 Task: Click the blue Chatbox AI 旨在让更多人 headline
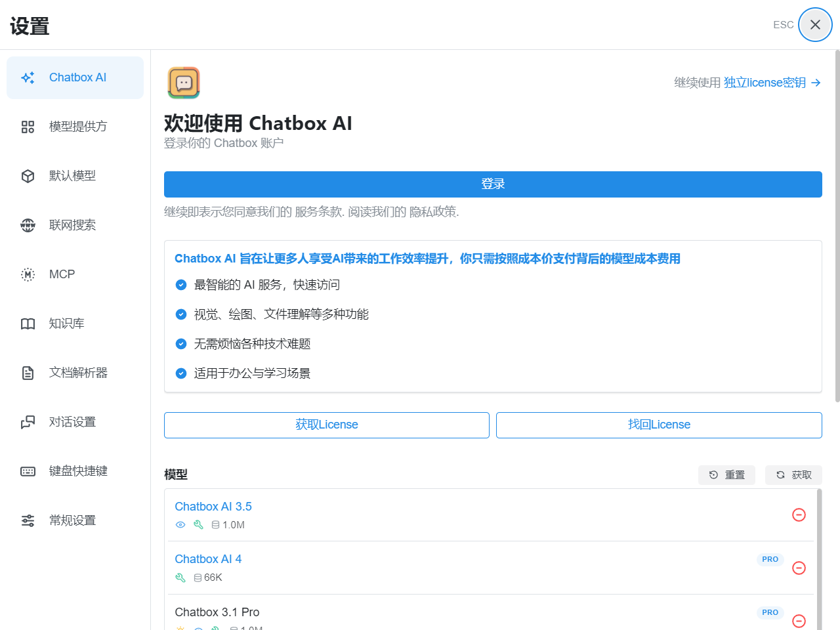point(427,259)
